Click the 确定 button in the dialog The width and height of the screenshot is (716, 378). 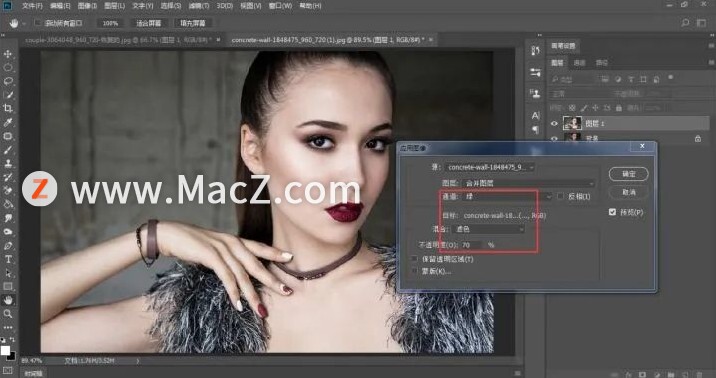628,174
